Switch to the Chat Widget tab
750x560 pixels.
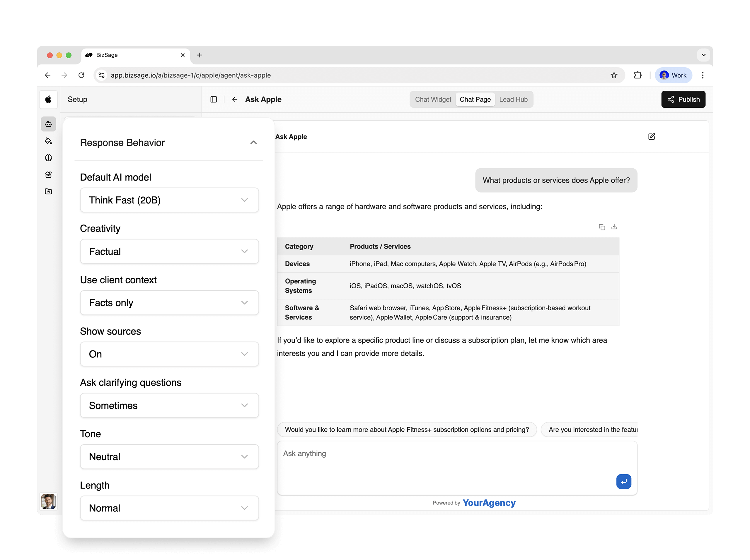[433, 99]
